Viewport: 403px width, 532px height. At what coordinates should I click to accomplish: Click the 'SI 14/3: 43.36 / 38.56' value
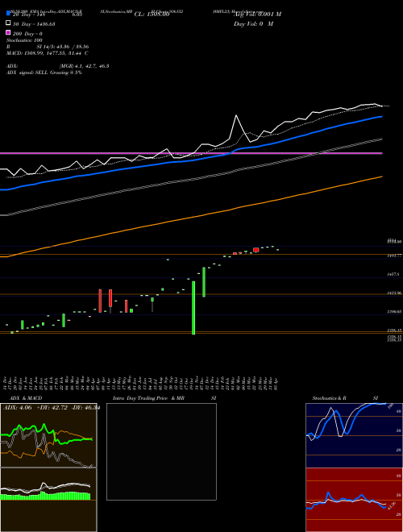pyautogui.click(x=62, y=47)
